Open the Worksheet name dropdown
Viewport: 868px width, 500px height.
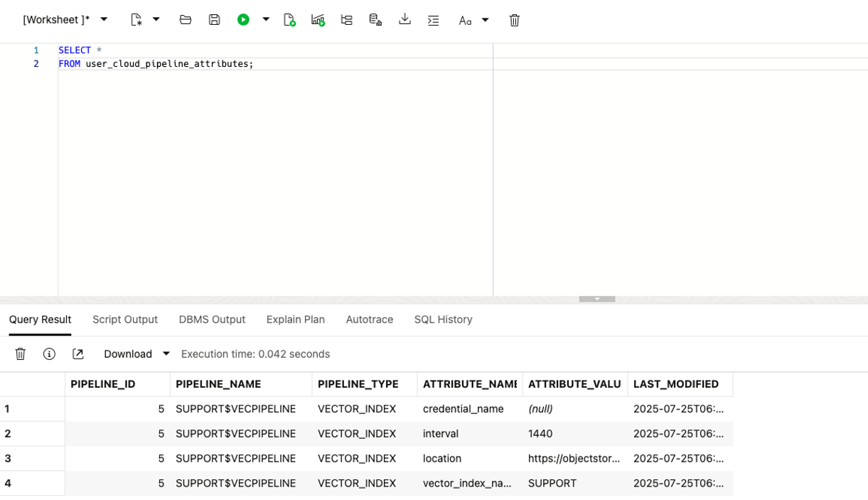65,20
